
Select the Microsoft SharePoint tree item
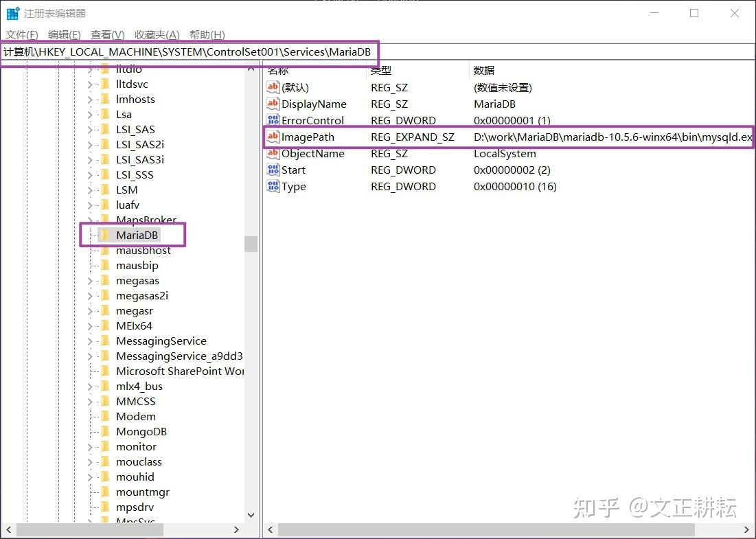180,371
